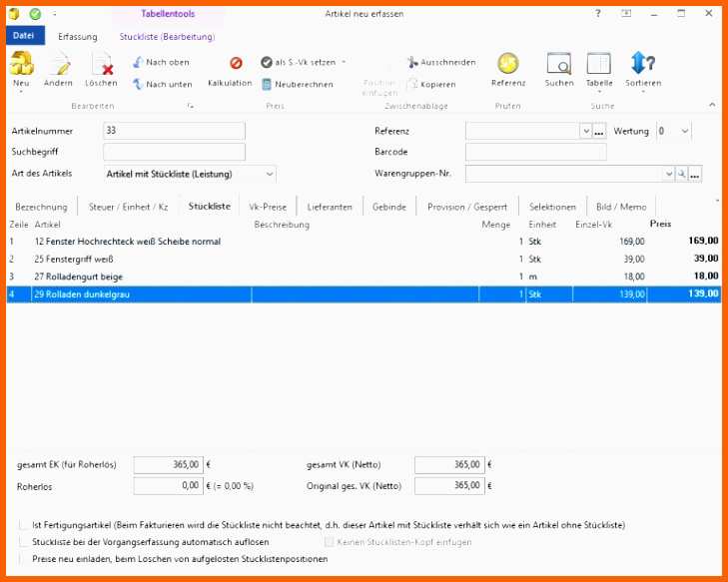
Task: Click als S.-Vk setzen
Action: click(298, 62)
